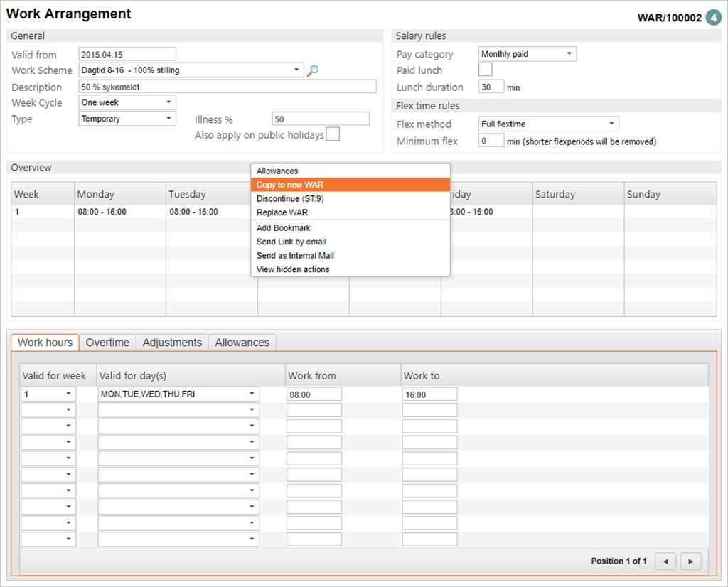Viewport: 728px width, 587px height.
Task: Click the Work Scheme magnifier search icon
Action: tap(312, 70)
